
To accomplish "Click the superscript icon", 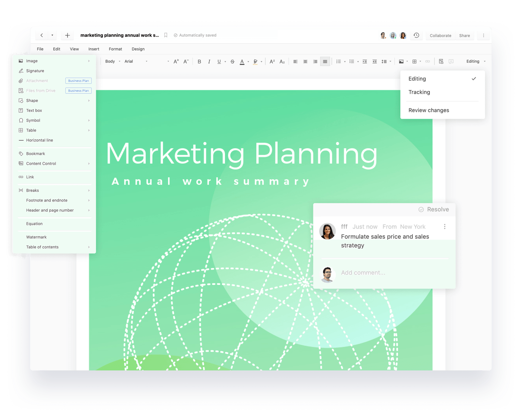I will click(x=272, y=61).
